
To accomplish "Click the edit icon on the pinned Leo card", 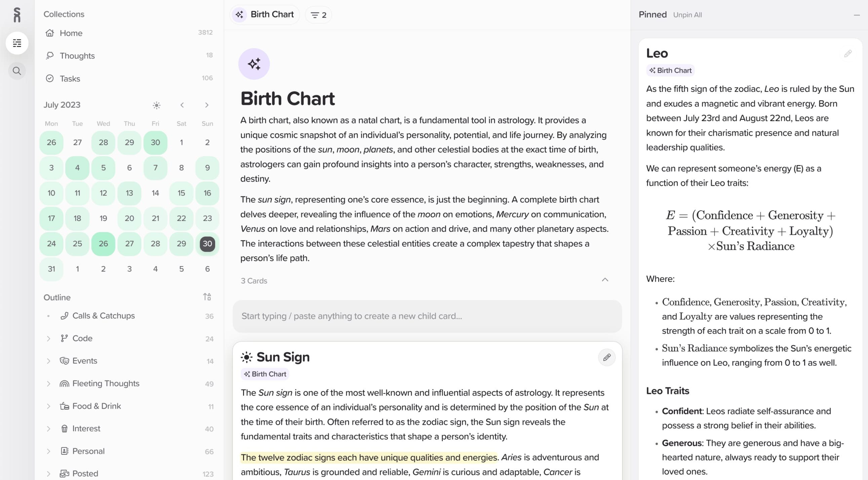I will pos(848,53).
